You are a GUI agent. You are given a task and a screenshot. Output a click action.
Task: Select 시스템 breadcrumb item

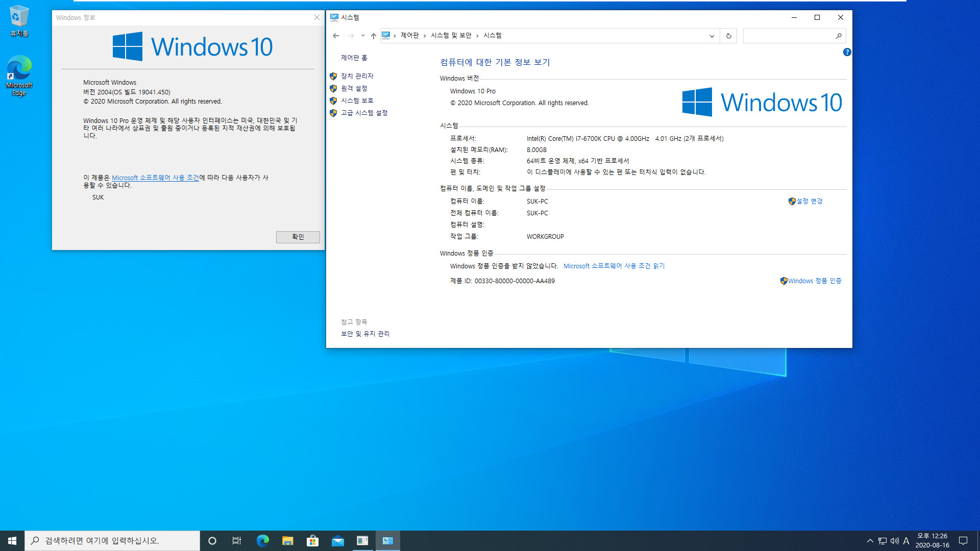click(492, 35)
